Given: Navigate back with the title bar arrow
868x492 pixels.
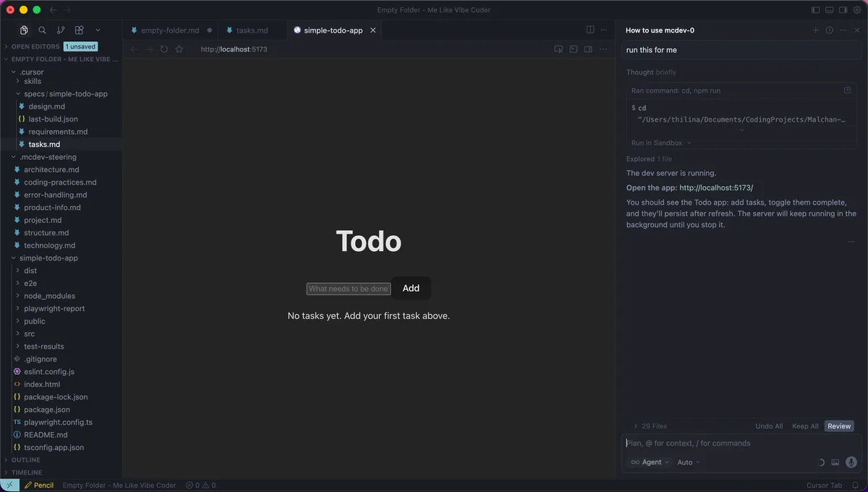Looking at the screenshot, I should pos(54,10).
